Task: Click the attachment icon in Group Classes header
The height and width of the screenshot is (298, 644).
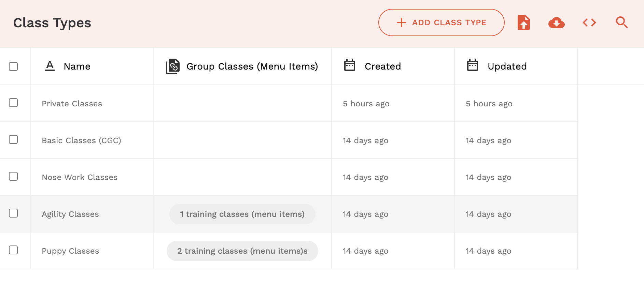Action: (x=173, y=66)
